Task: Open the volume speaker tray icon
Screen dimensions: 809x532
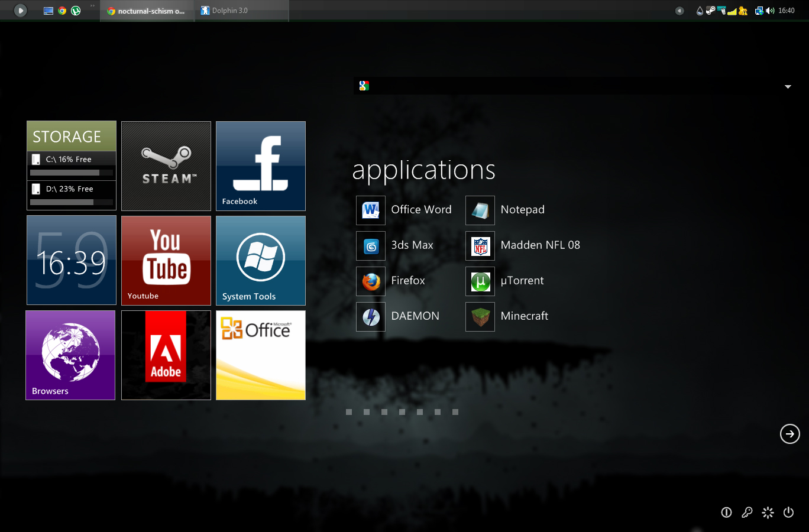Action: 770,11
